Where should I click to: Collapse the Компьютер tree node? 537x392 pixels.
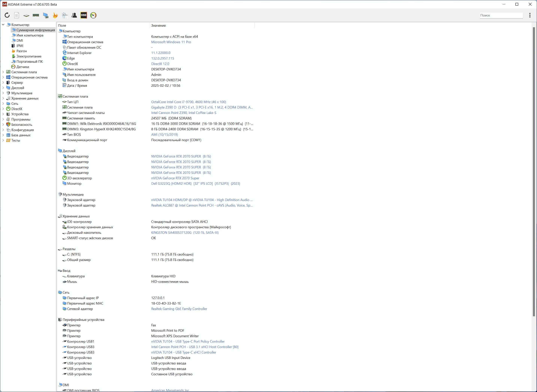3,25
